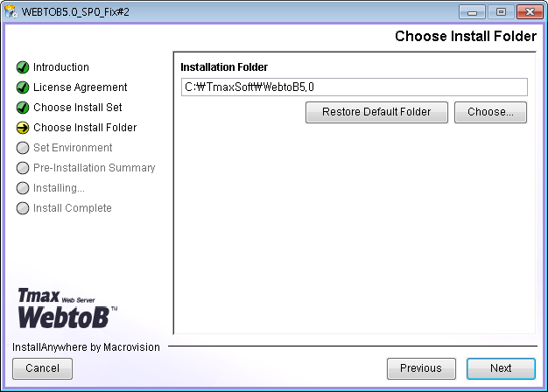Click the InstallAnywhere by Macrovision text
The image size is (548, 392).
tap(86, 346)
